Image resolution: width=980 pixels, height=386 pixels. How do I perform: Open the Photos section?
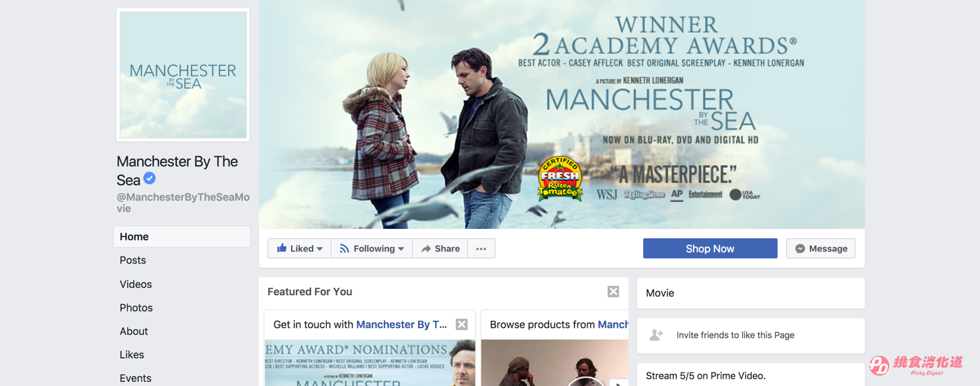136,307
